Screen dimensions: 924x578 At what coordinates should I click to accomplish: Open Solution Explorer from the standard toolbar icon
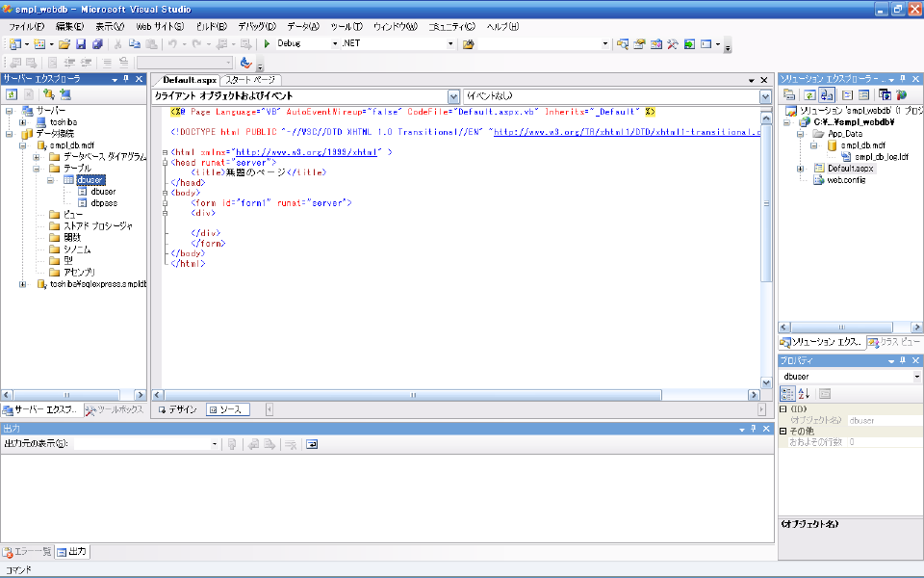pos(623,44)
